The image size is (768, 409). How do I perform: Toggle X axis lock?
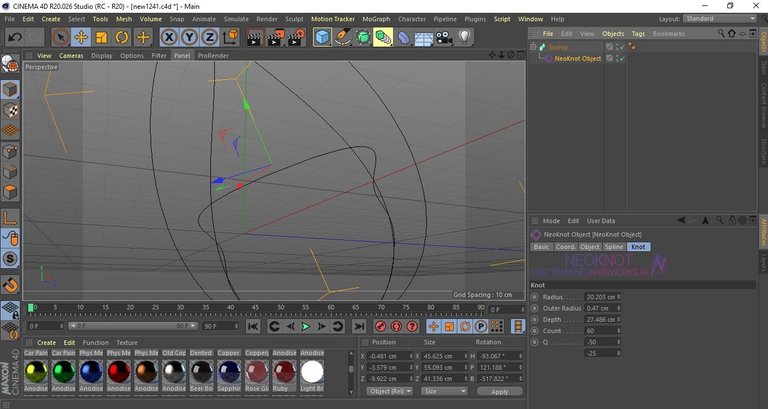169,37
